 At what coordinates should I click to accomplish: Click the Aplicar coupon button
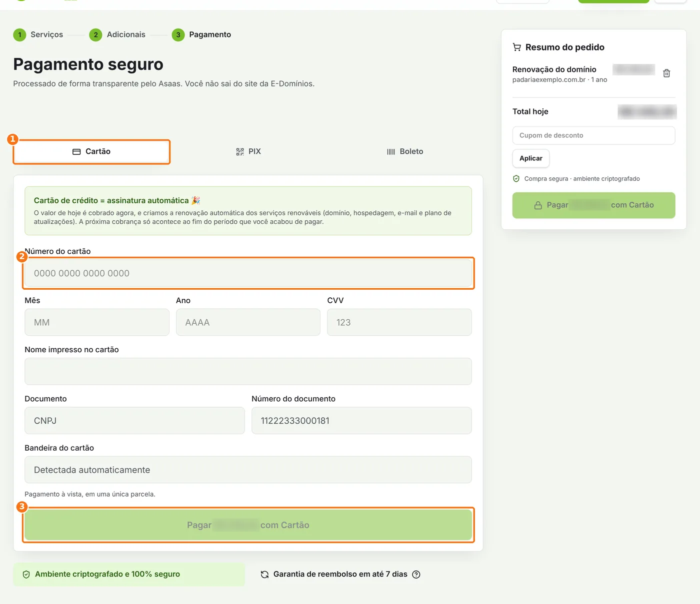click(x=531, y=158)
